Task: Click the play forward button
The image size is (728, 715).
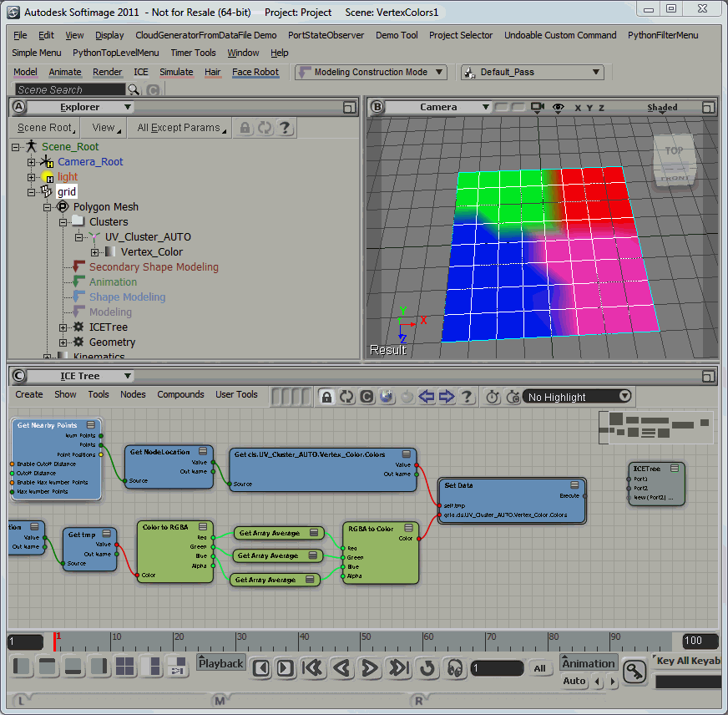Action: [370, 668]
